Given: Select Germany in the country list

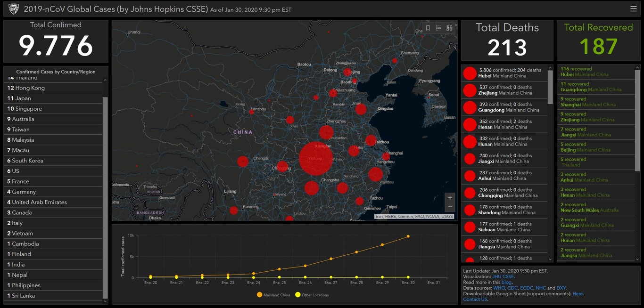Looking at the screenshot, I should click(53, 192).
